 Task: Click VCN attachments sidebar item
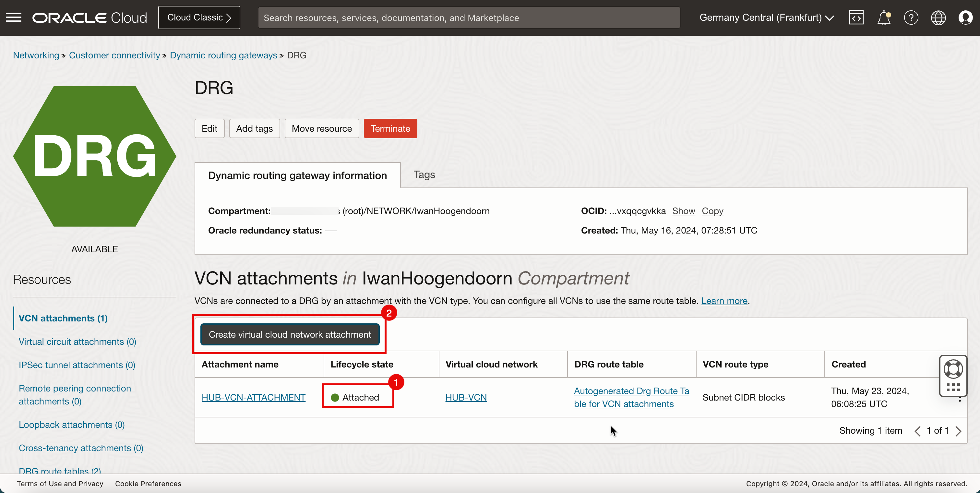click(x=64, y=318)
